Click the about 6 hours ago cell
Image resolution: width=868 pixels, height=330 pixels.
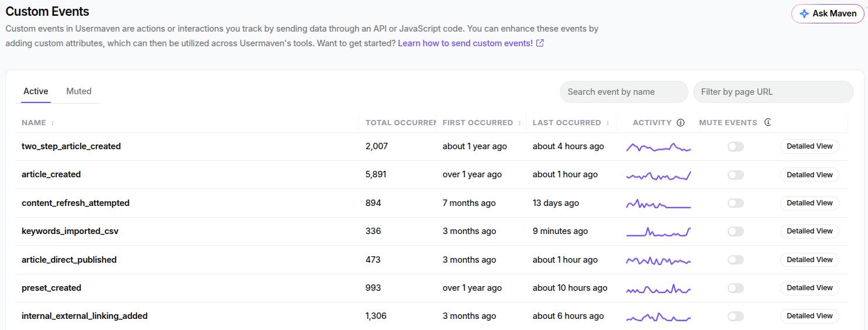tap(569, 316)
